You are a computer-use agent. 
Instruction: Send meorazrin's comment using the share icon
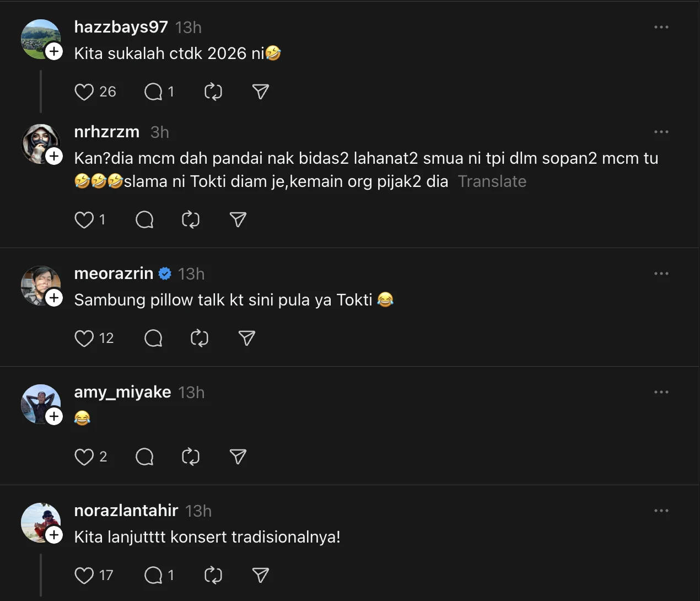point(246,338)
